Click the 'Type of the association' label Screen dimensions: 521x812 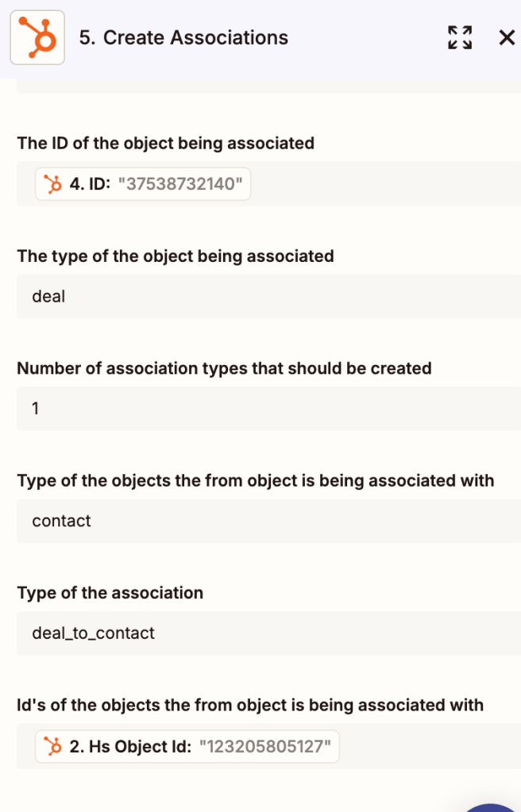110,593
